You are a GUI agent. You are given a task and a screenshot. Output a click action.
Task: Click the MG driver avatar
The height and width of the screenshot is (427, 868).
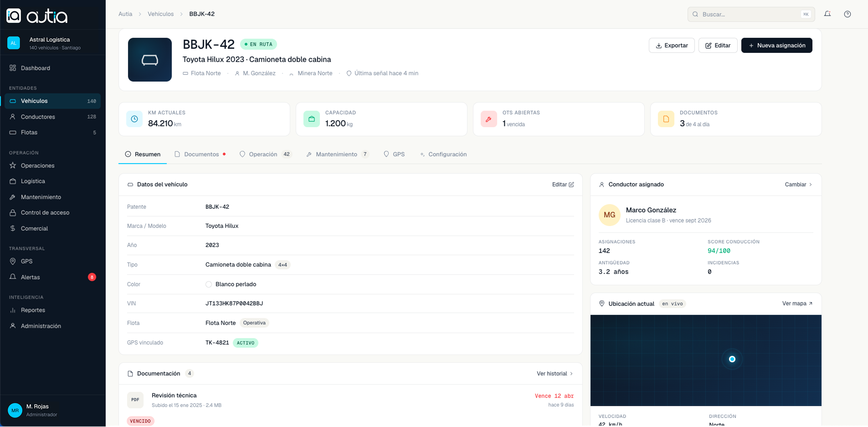(x=610, y=215)
